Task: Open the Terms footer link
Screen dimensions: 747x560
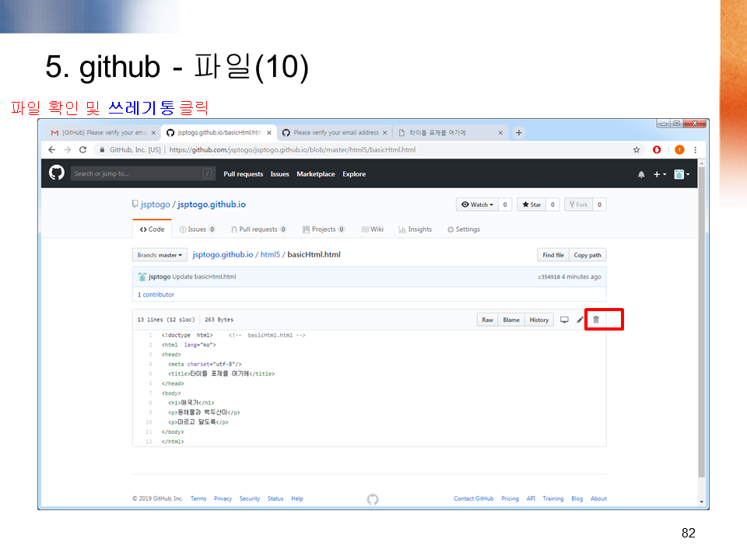Action: 198,499
